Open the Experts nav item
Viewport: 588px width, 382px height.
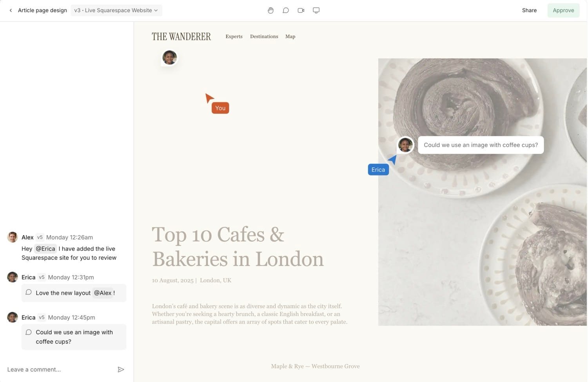[x=234, y=36]
